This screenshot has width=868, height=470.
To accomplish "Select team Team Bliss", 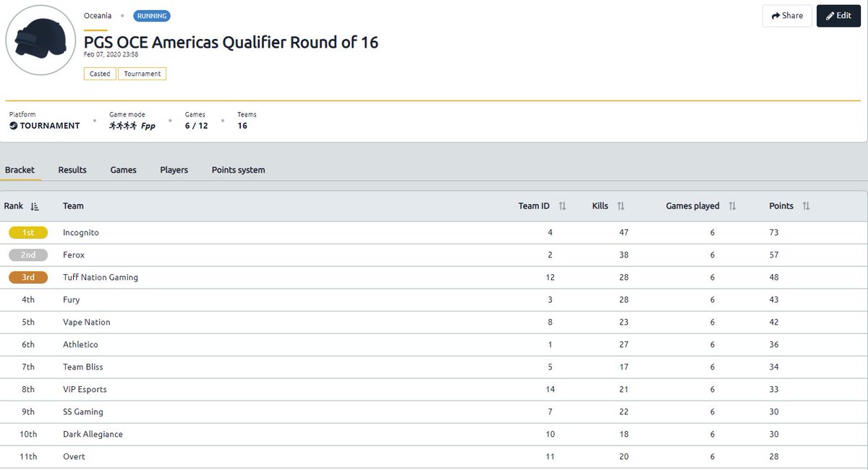I will click(x=83, y=367).
